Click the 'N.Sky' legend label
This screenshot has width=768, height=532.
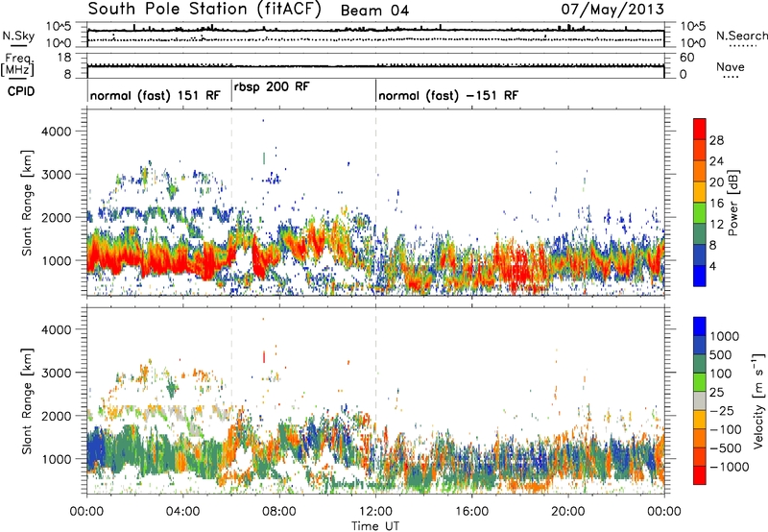[x=18, y=36]
